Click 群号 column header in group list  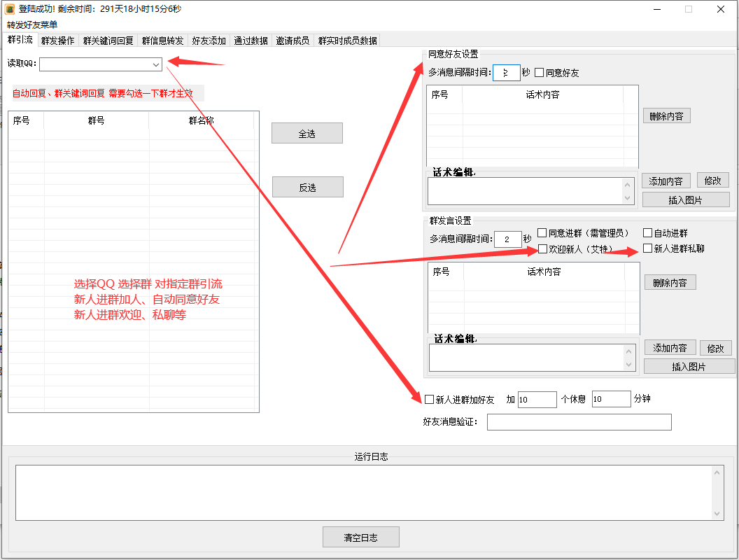(x=96, y=120)
